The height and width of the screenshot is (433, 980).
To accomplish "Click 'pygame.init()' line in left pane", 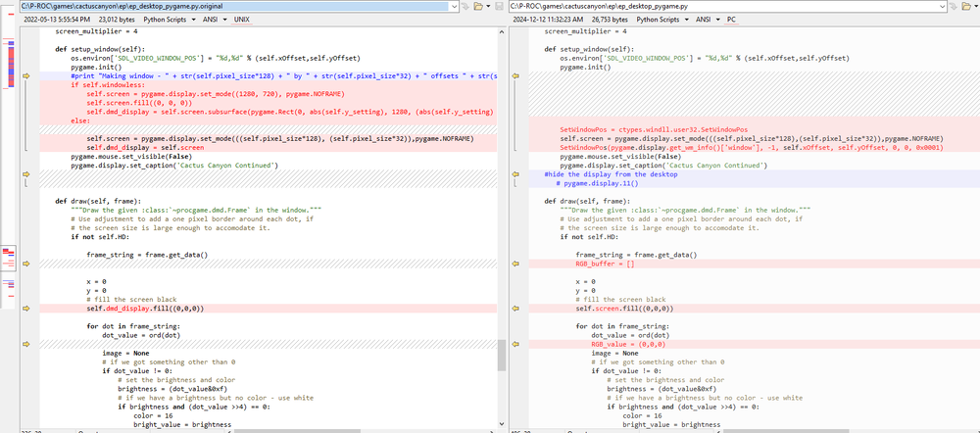I will pos(96,67).
